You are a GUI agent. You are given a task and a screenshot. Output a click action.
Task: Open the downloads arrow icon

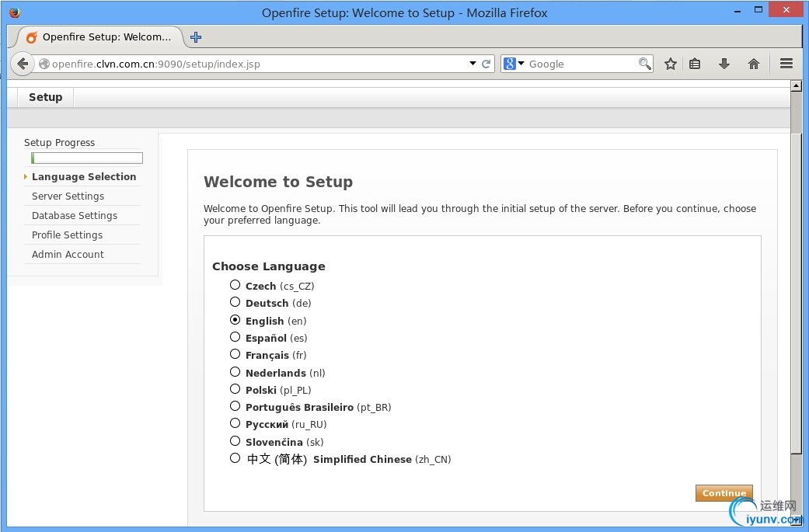724,64
